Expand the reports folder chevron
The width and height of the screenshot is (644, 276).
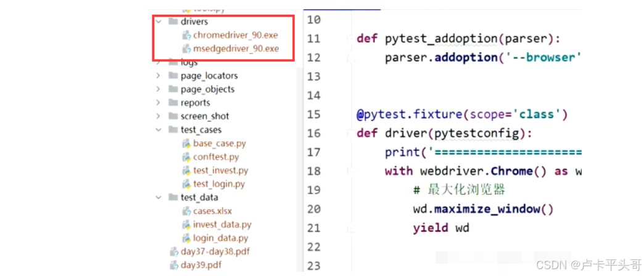(159, 102)
